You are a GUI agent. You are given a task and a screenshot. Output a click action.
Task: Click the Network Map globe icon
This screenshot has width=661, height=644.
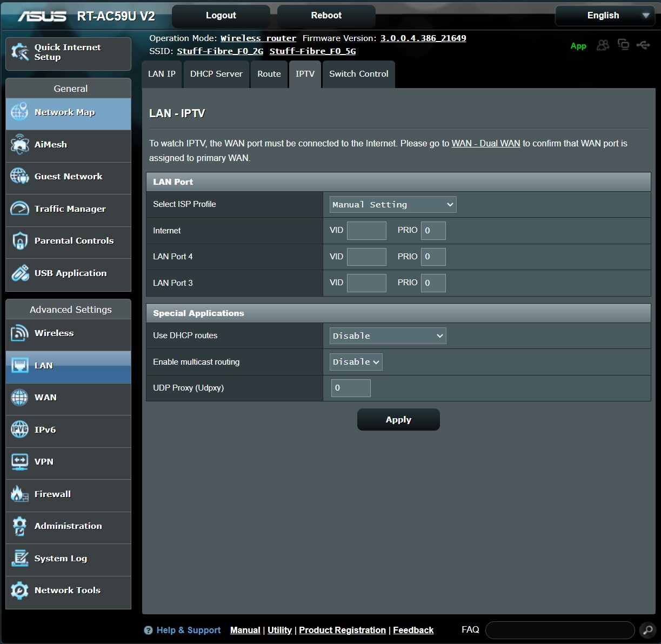tap(19, 112)
